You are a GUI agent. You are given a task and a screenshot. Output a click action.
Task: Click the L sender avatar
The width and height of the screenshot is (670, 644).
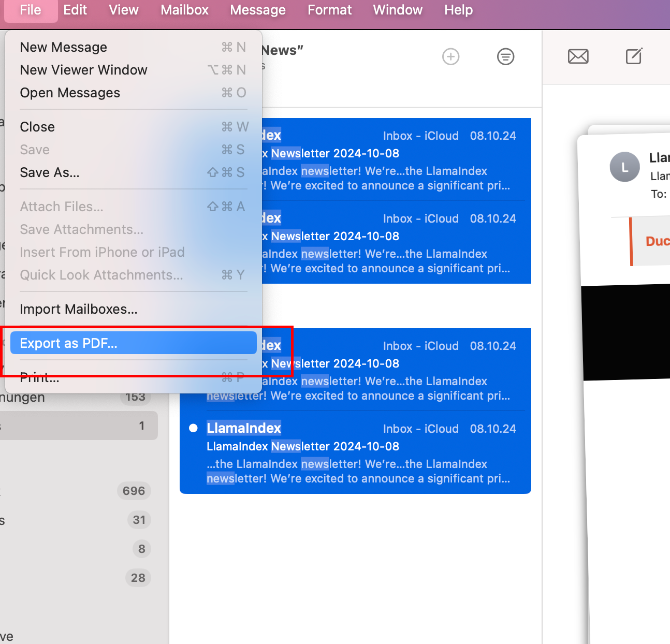pyautogui.click(x=624, y=167)
